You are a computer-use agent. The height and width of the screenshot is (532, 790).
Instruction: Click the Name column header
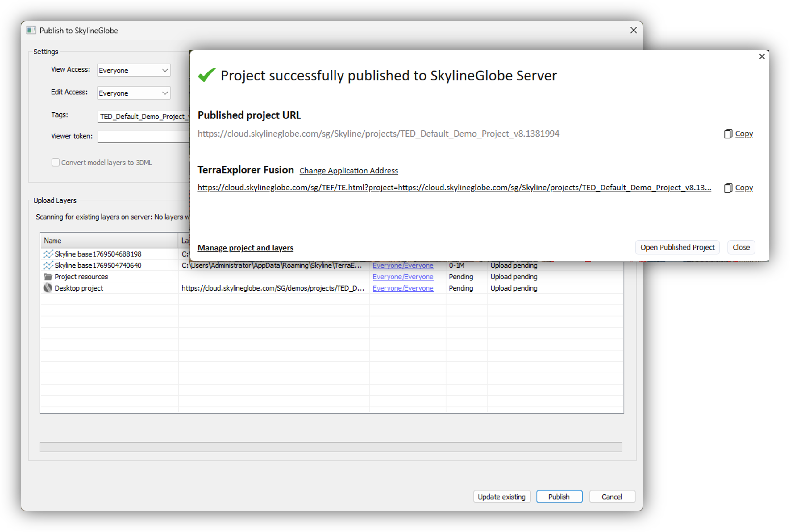tap(109, 241)
